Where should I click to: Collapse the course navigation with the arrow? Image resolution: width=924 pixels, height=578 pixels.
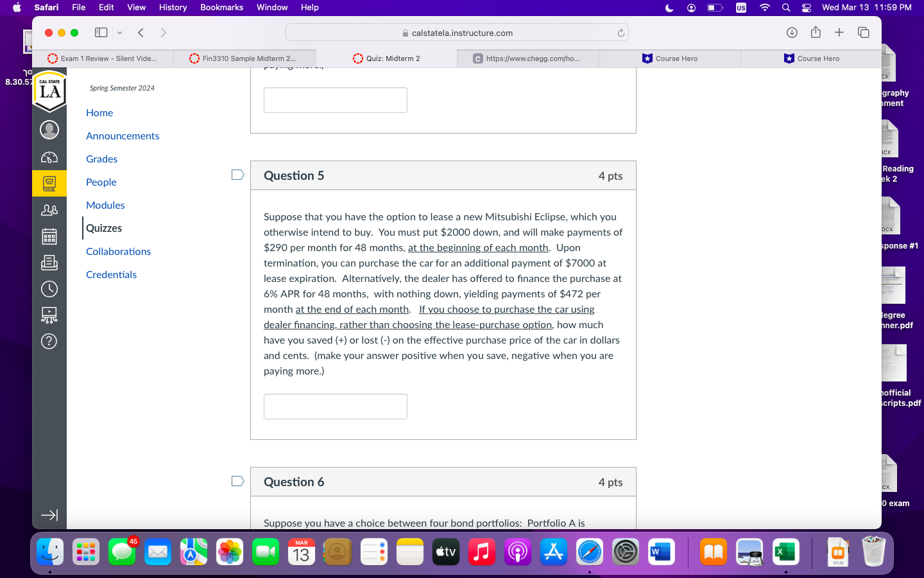(x=49, y=514)
